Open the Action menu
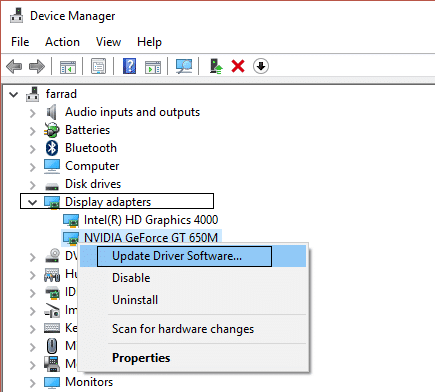The height and width of the screenshot is (392, 435). click(x=62, y=42)
